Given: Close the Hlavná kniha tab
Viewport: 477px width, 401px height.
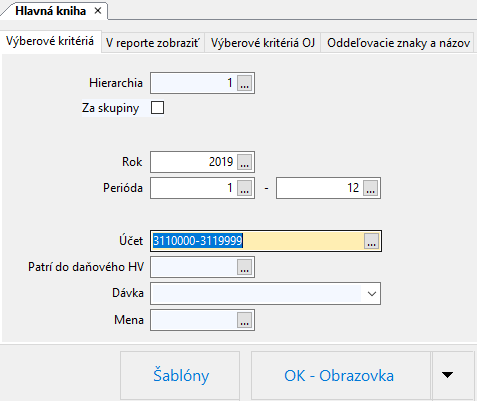Looking at the screenshot, I should coord(98,11).
